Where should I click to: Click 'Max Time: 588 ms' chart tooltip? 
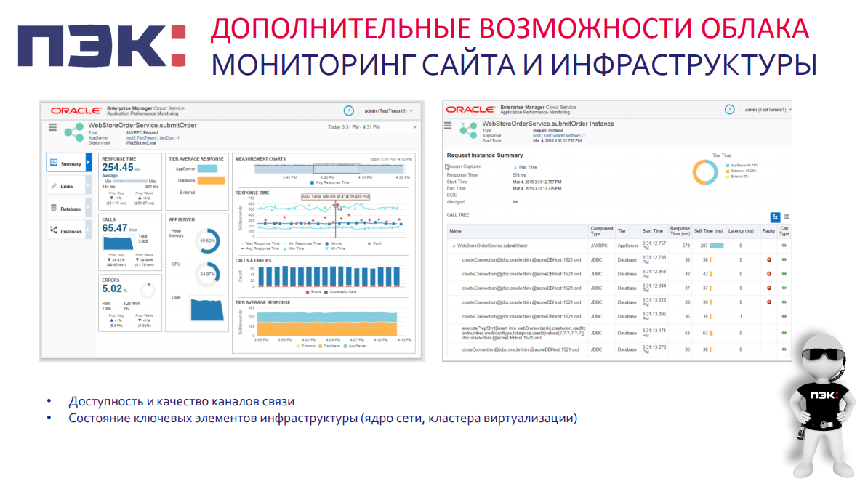click(x=335, y=197)
